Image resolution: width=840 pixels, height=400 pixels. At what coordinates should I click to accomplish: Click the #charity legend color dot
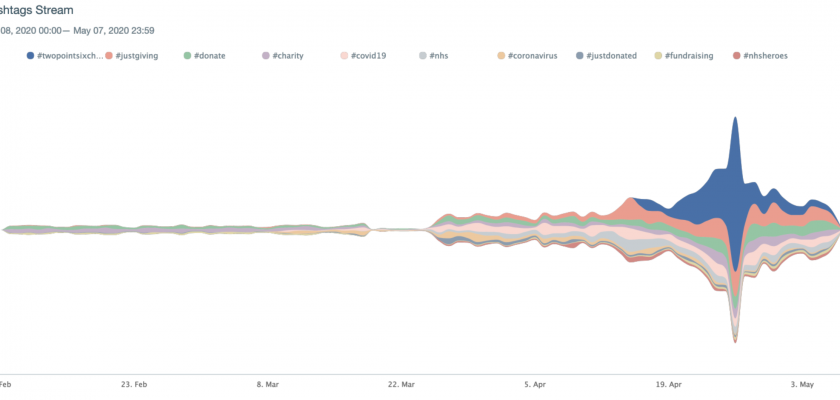pyautogui.click(x=266, y=56)
